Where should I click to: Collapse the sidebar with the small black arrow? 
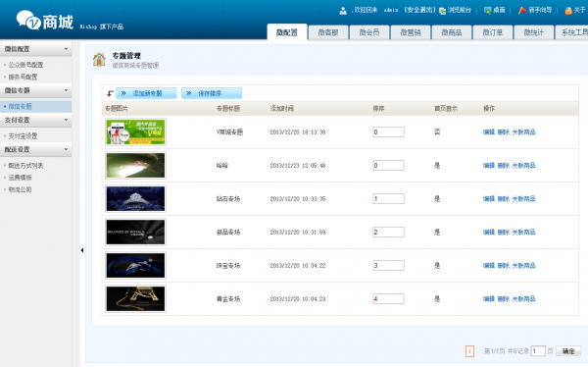(x=82, y=250)
